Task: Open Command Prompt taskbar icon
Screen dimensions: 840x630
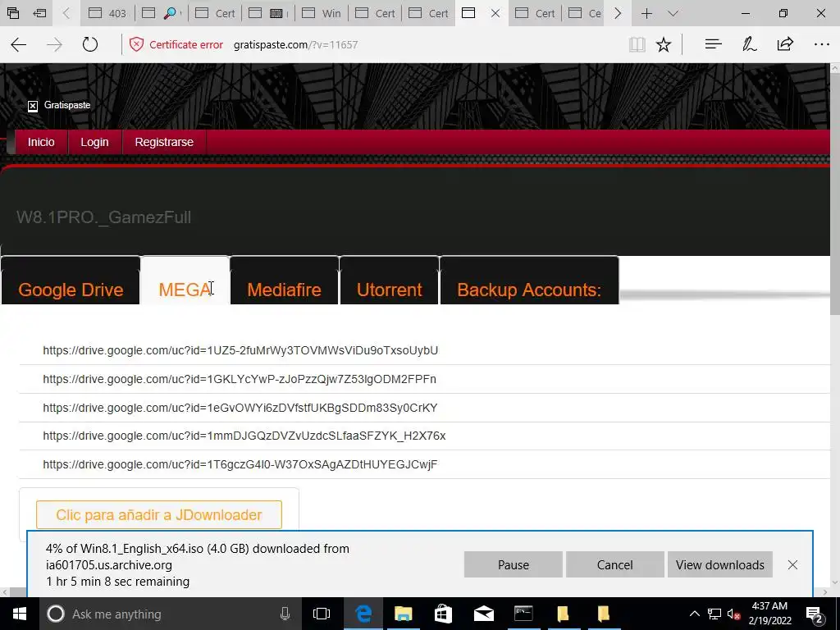Action: 523,614
